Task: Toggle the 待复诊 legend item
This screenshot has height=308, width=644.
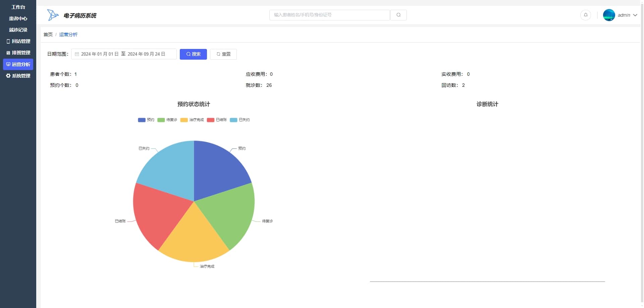Action: click(x=167, y=120)
